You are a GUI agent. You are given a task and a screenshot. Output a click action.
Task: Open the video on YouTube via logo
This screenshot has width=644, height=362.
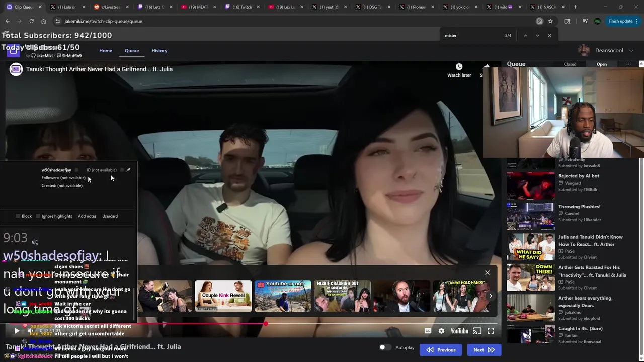459,331
